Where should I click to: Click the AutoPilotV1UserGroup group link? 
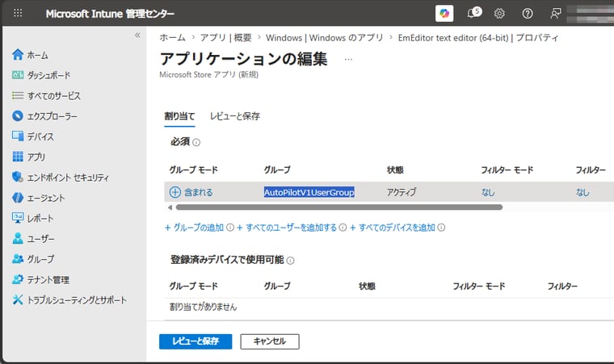pyautogui.click(x=309, y=192)
